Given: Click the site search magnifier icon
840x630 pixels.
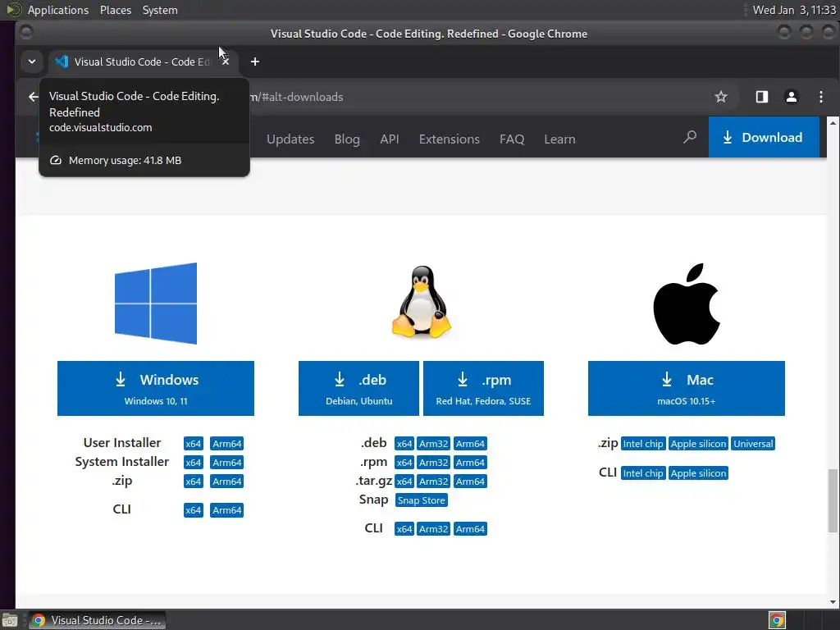Looking at the screenshot, I should tap(690, 138).
